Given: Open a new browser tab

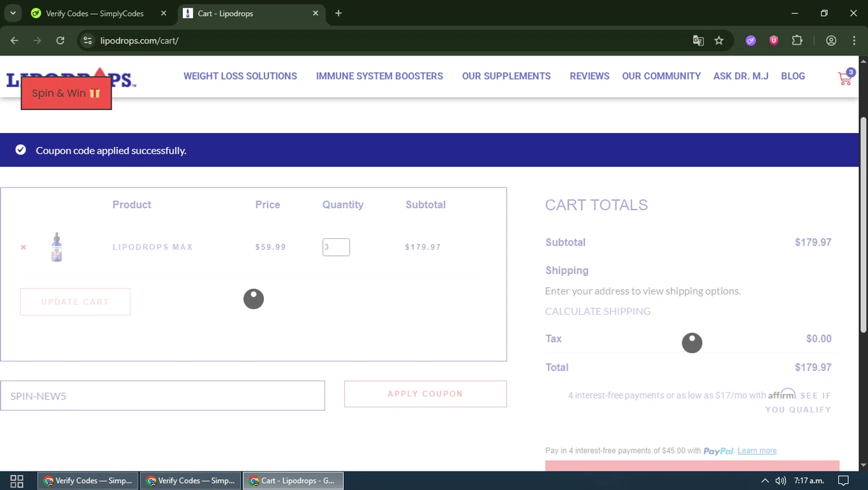Looking at the screenshot, I should (x=339, y=13).
